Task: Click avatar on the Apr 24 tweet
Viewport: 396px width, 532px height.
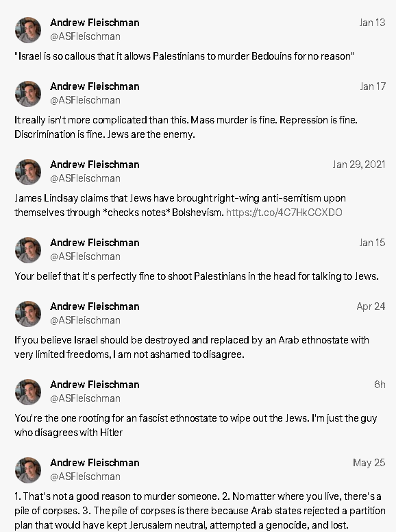Action: pyautogui.click(x=28, y=313)
